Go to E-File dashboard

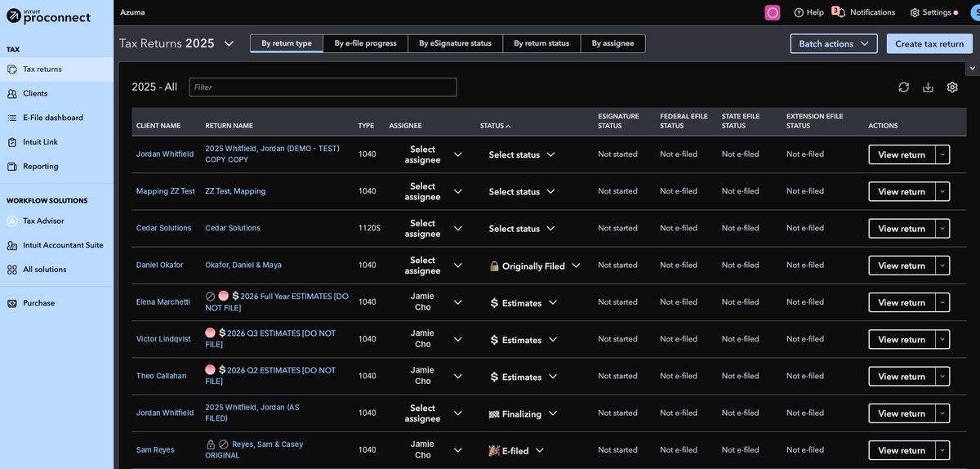point(56,118)
